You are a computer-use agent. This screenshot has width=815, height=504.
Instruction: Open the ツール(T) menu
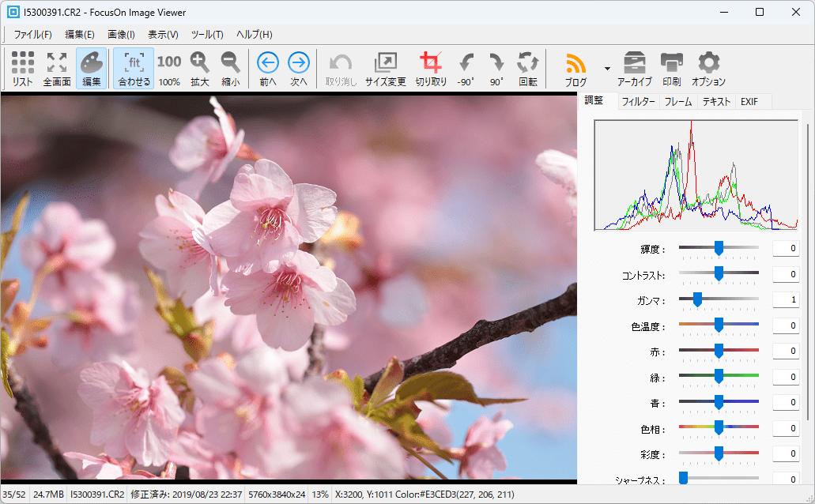(x=207, y=35)
